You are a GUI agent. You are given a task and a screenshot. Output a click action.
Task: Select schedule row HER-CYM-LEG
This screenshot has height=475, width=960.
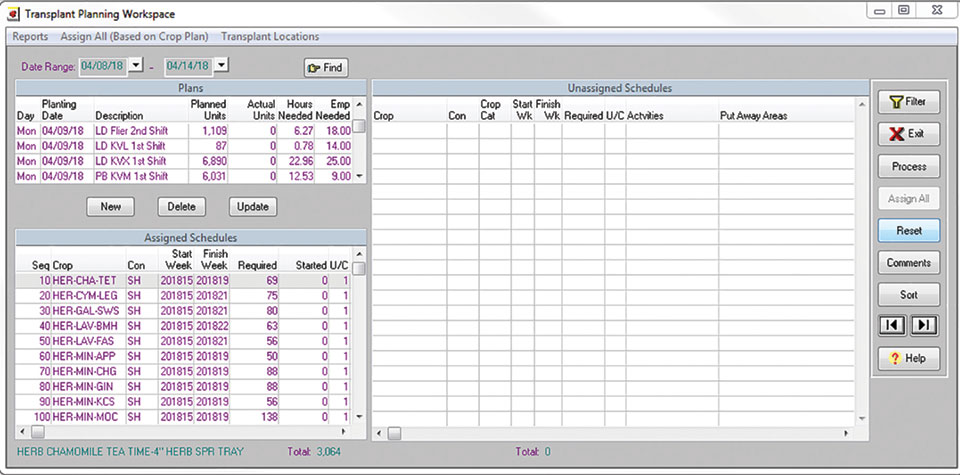click(x=184, y=296)
